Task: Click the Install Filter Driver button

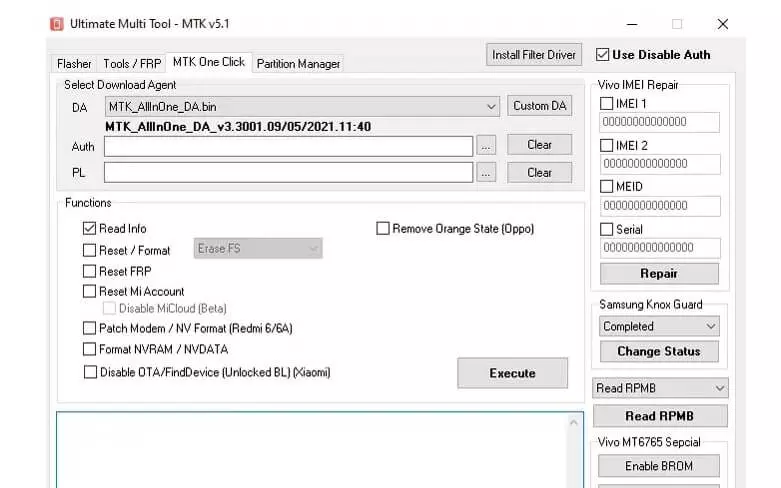Action: point(533,55)
